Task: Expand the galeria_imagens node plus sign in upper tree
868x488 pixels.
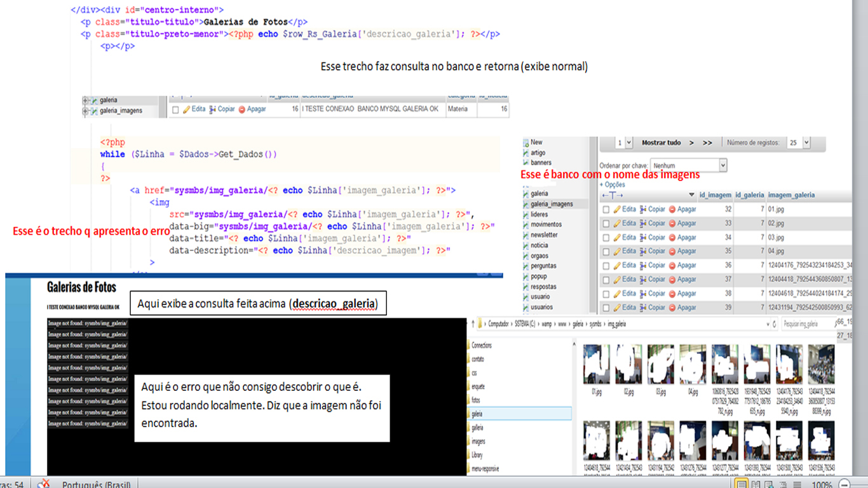Action: (x=85, y=111)
